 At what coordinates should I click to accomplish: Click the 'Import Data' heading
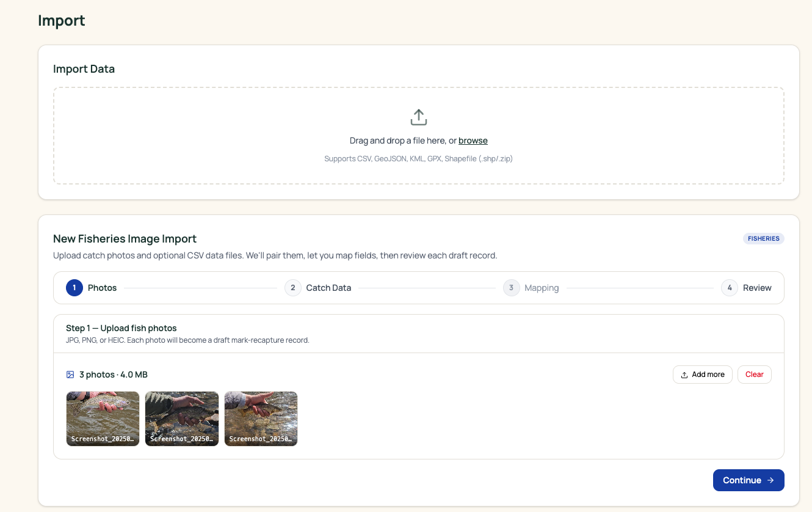coord(84,69)
